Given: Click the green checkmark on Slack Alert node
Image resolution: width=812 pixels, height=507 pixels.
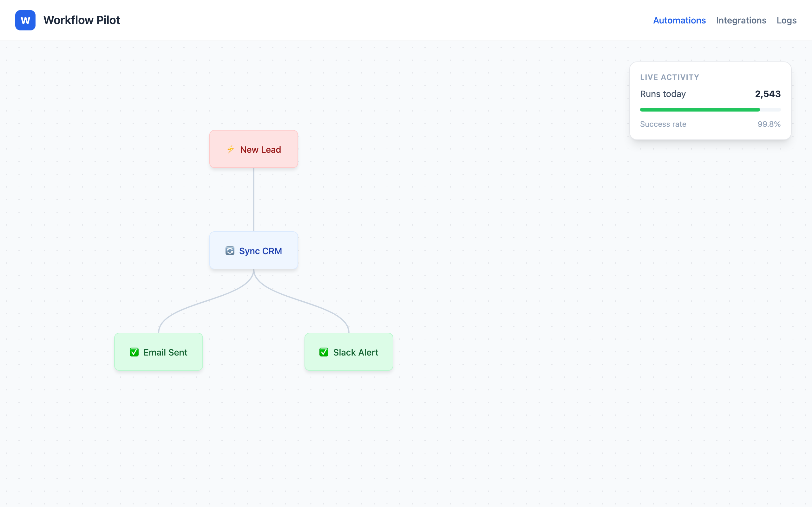Looking at the screenshot, I should (324, 352).
